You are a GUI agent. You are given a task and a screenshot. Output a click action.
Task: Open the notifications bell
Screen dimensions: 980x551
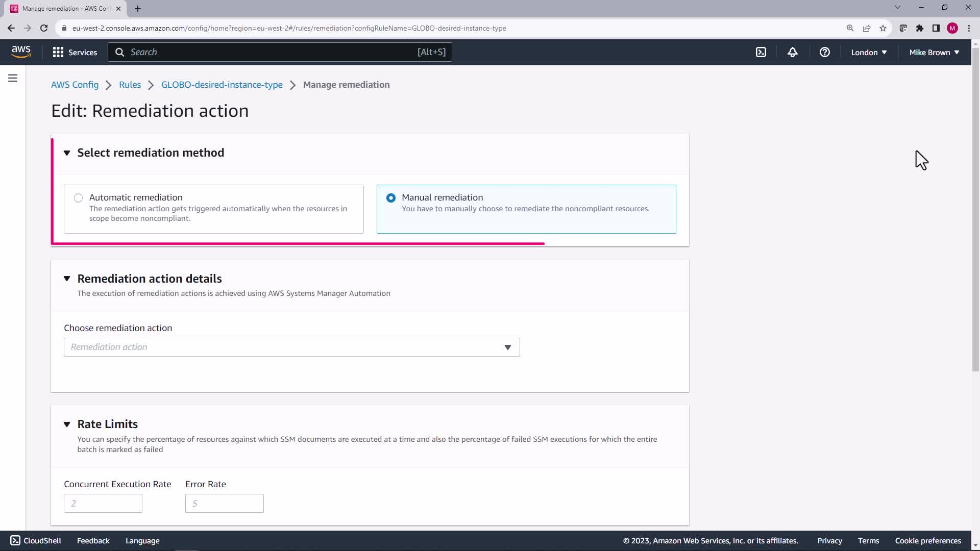click(792, 52)
